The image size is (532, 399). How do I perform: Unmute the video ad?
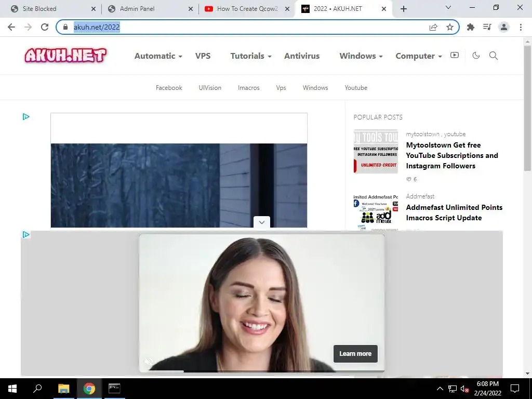click(148, 362)
